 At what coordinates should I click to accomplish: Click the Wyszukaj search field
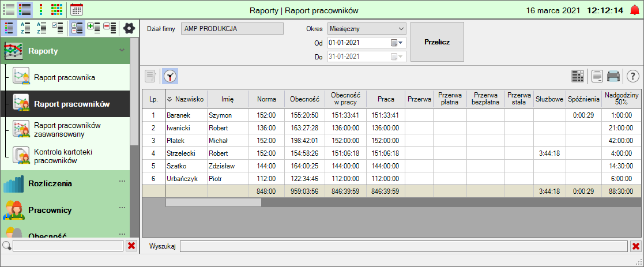pyautogui.click(x=404, y=246)
